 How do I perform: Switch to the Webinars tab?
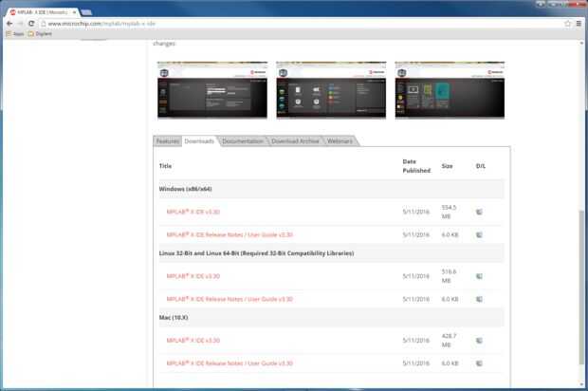[340, 141]
